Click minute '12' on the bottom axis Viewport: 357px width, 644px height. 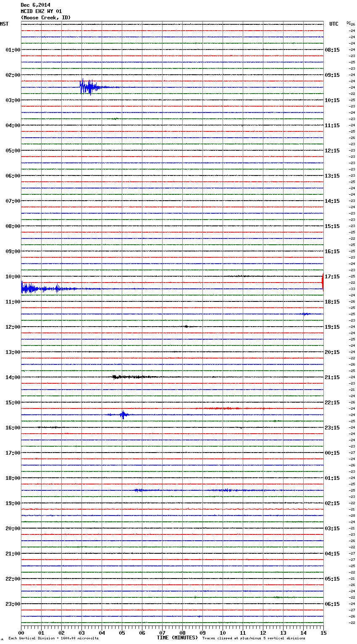pyautogui.click(x=263, y=633)
